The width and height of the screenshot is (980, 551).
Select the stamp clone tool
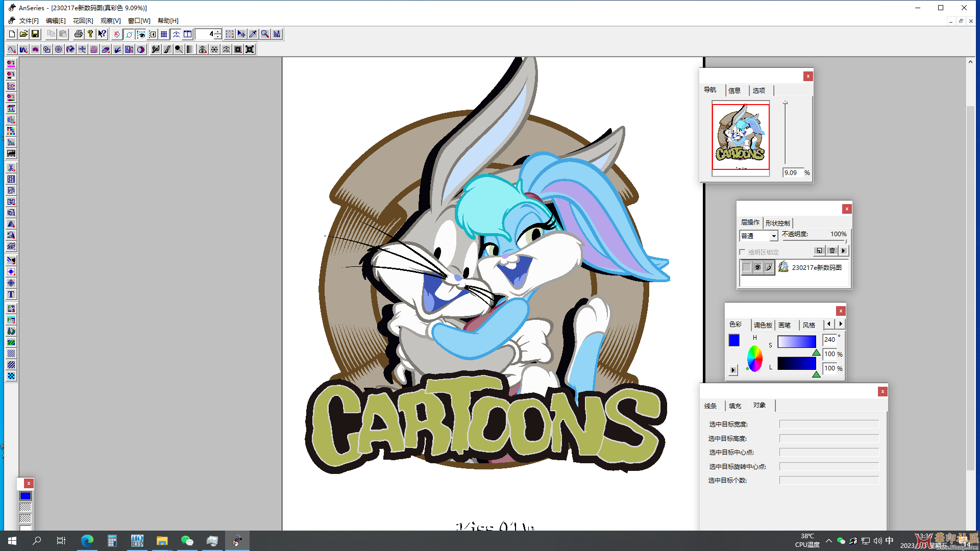pos(203,49)
